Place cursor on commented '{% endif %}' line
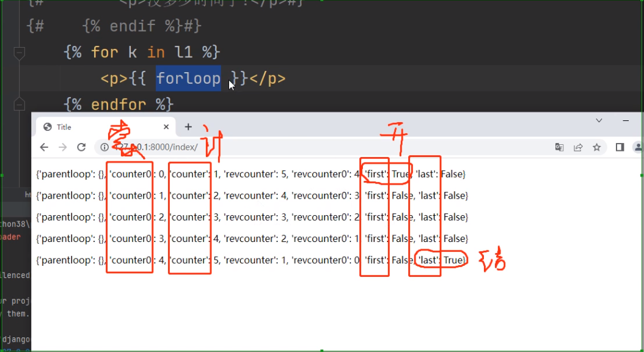This screenshot has width=644, height=352. pos(114,26)
